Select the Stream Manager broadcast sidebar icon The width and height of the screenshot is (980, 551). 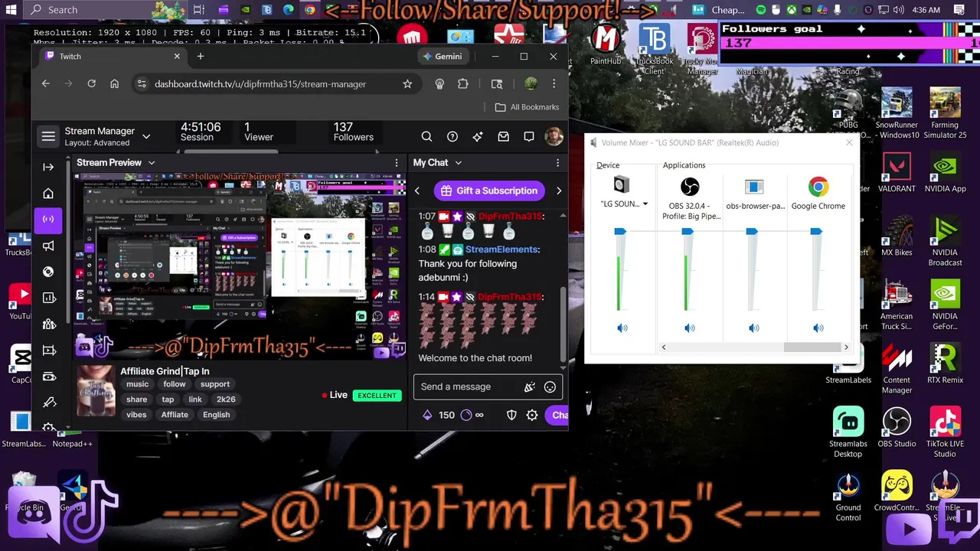point(48,220)
